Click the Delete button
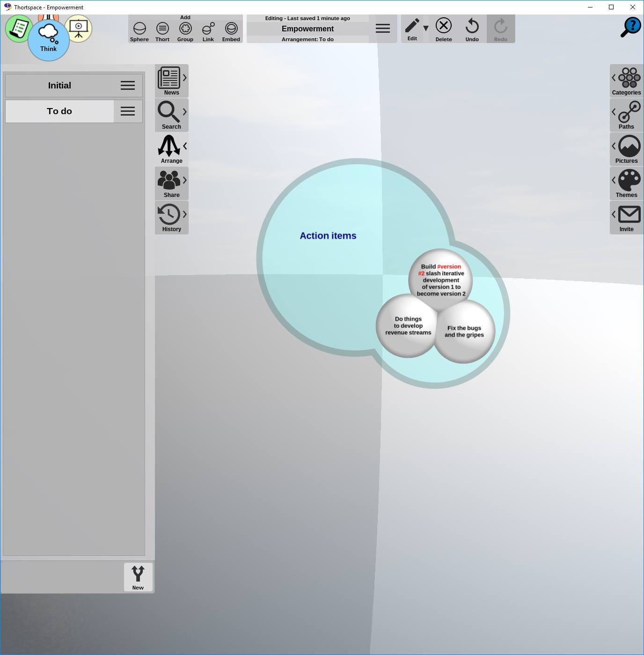Viewport: 644px width, 655px height. coord(444,29)
